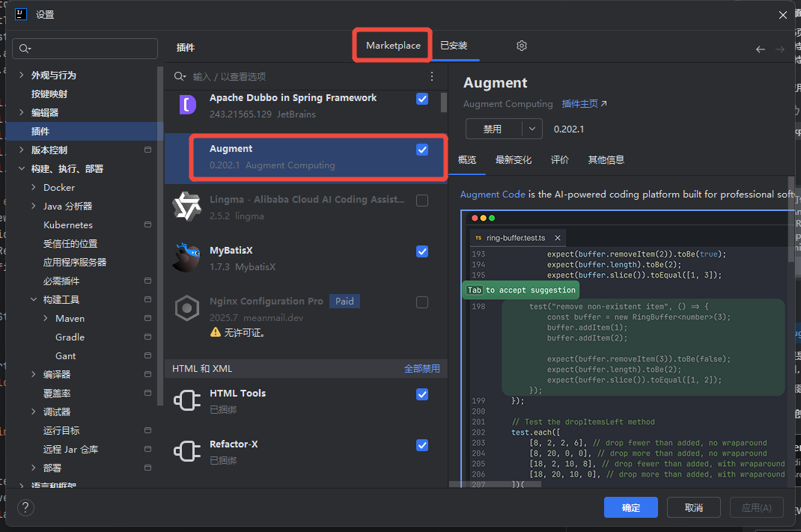Click the project-level icon next to Maven
This screenshot has height=532, width=801.
(147, 318)
